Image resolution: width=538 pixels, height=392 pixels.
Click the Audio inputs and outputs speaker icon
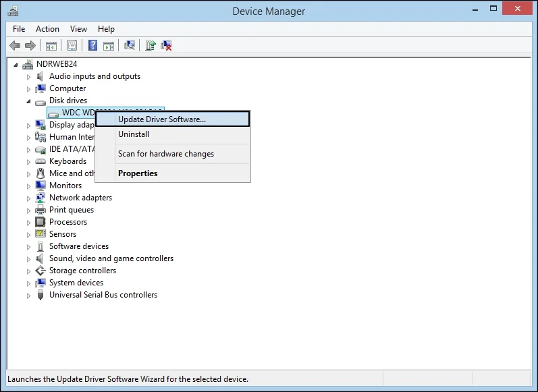click(x=40, y=76)
